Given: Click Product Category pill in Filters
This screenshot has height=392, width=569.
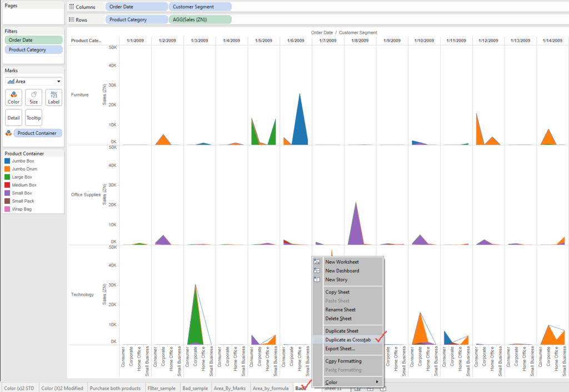Looking at the screenshot, I should coord(33,49).
